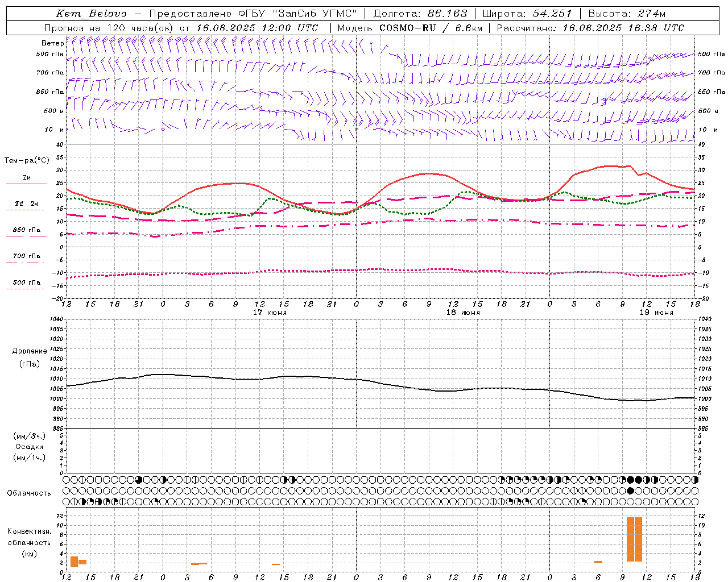Screen dimensions: 728x582
Task: Click the station name Kem_Belovo in the header
Action: click(92, 14)
